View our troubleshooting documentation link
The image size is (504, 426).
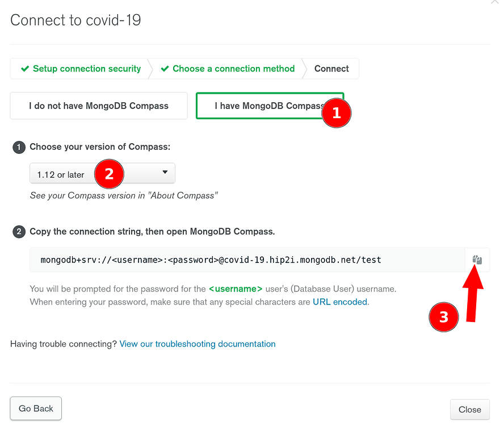[x=198, y=344]
